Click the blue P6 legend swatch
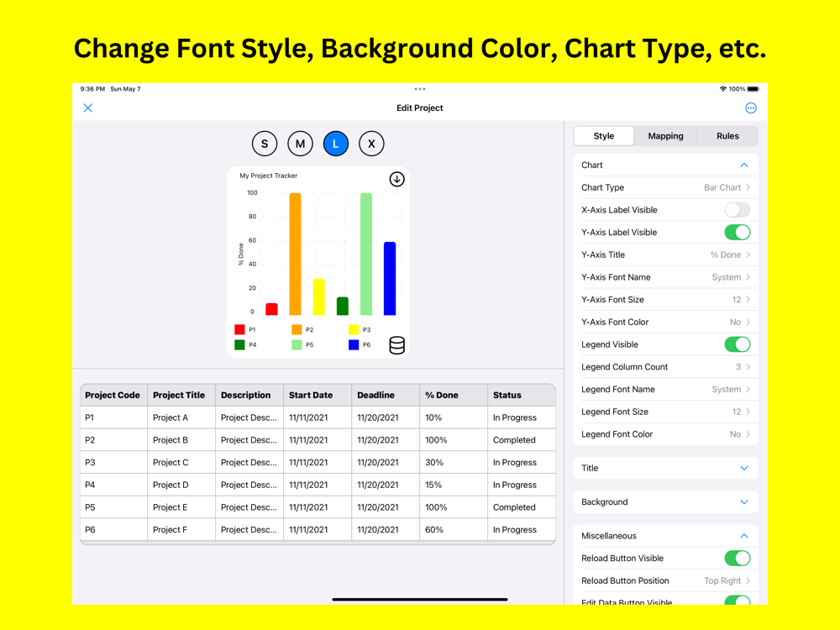 (354, 344)
